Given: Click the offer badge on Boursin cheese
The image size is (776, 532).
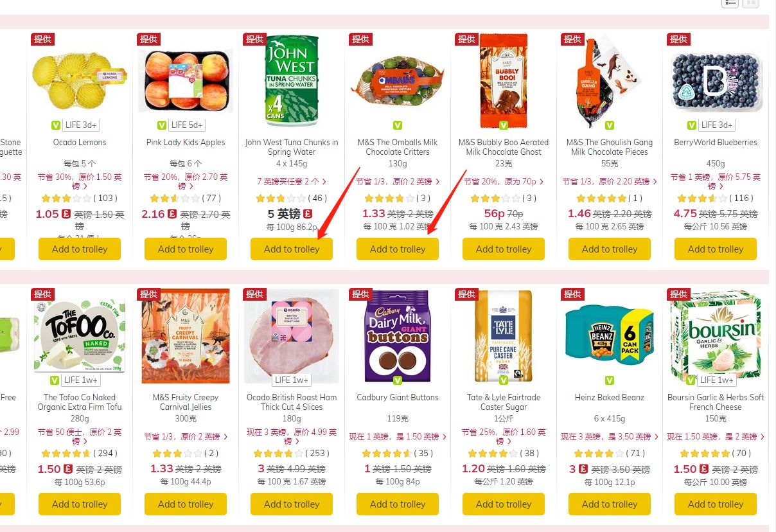Looking at the screenshot, I should click(679, 294).
